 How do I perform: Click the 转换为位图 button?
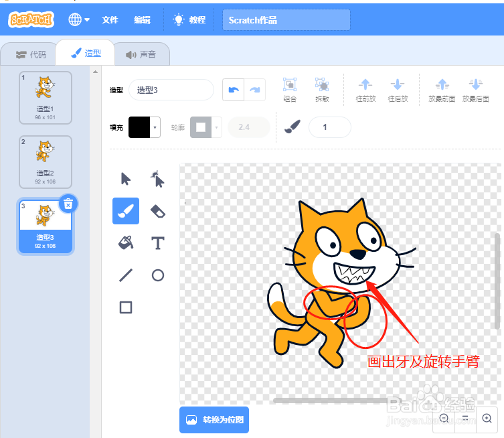click(214, 420)
